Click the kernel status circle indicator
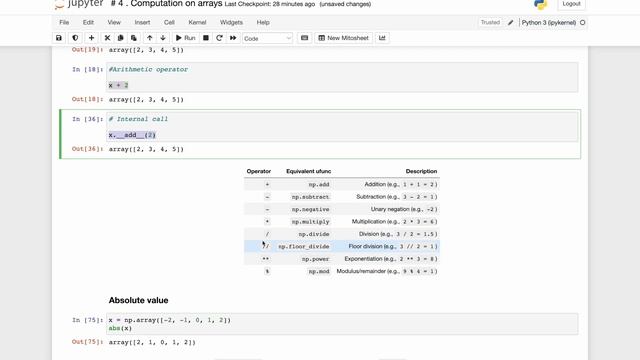The height and width of the screenshot is (360, 640). point(582,22)
